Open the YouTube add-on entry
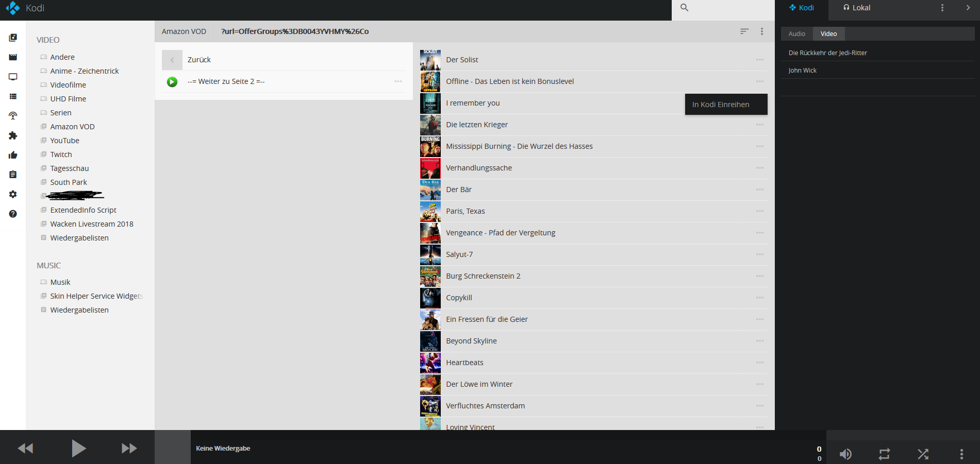The image size is (980, 464). 64,141
